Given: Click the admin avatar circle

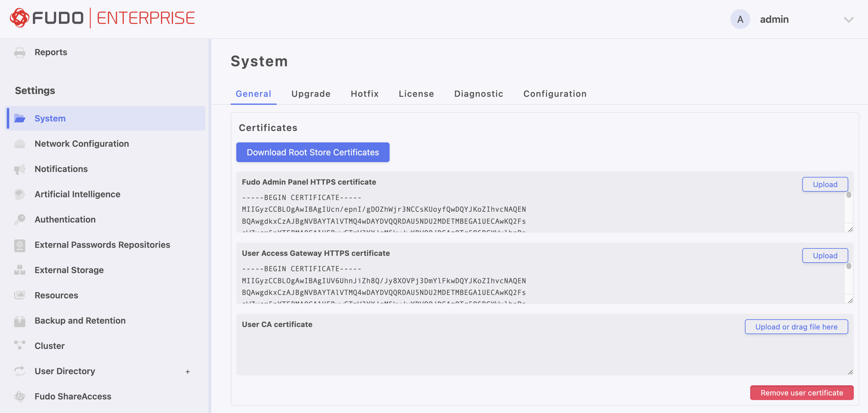Looking at the screenshot, I should click(x=740, y=19).
